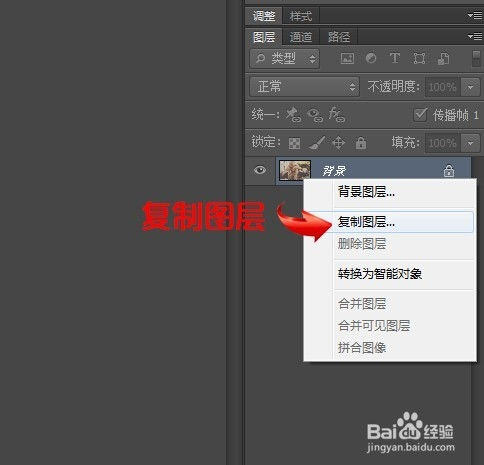Toggle the 传播帧 1 checkbox

[x=420, y=115]
